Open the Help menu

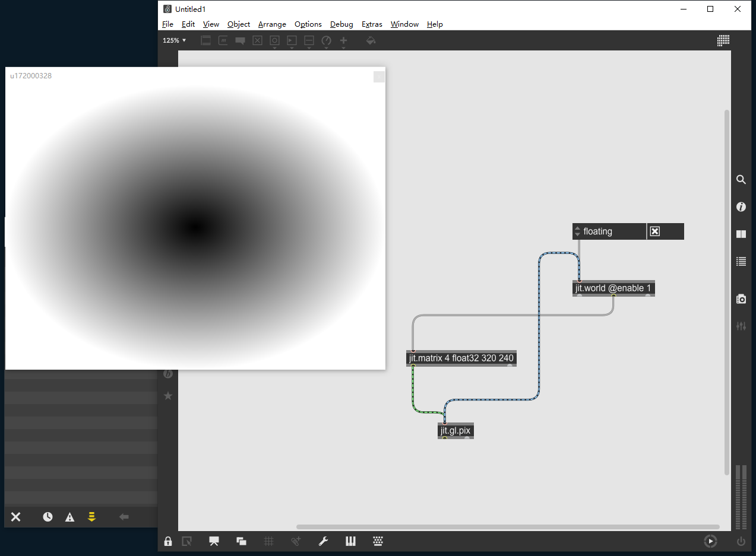click(x=435, y=24)
